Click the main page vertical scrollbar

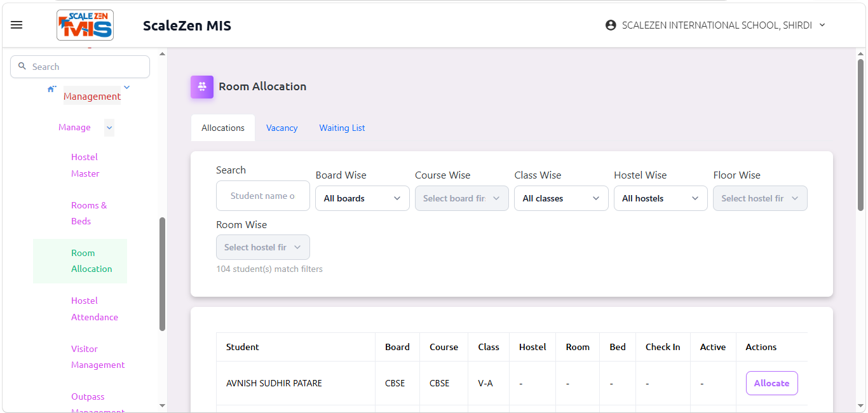[860, 135]
